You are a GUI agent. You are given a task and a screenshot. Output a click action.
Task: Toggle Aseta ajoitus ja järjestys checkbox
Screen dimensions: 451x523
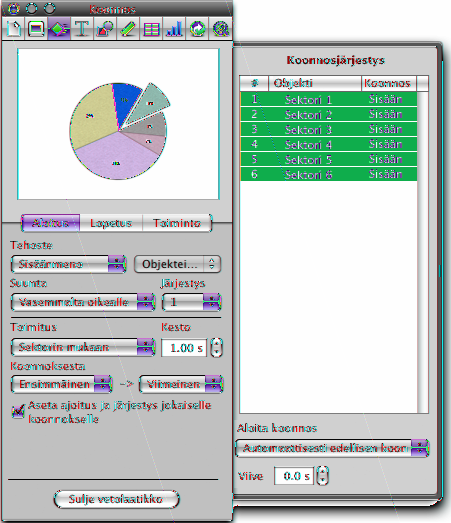click(18, 411)
